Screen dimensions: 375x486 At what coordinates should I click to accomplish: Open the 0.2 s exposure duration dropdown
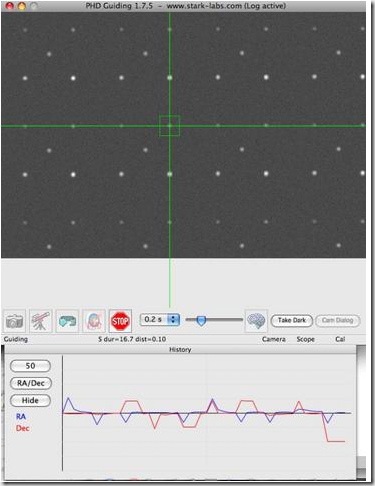(x=160, y=320)
